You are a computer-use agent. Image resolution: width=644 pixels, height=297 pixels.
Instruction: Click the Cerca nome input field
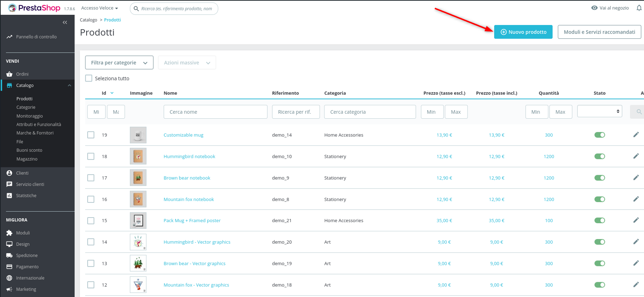pyautogui.click(x=215, y=112)
